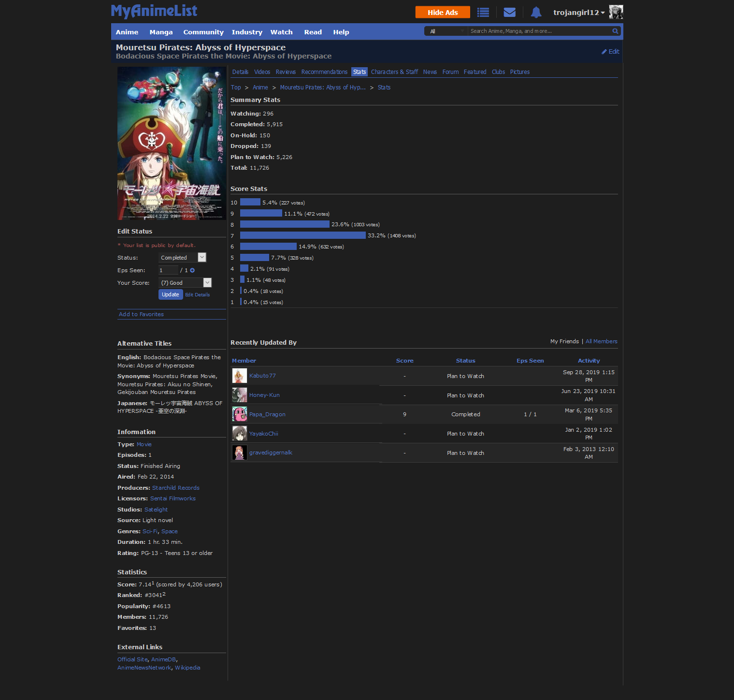This screenshot has width=734, height=700.
Task: Open messages envelope icon
Action: (x=509, y=13)
